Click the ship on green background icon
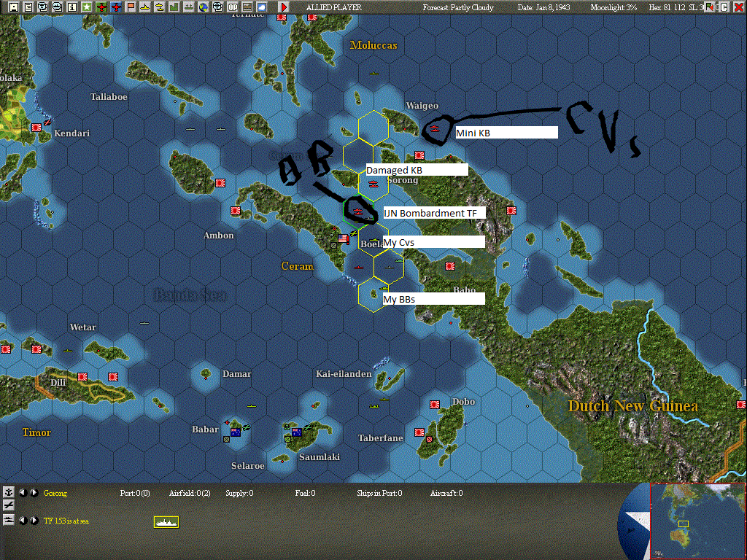This screenshot has width=747, height=560. 189,7
